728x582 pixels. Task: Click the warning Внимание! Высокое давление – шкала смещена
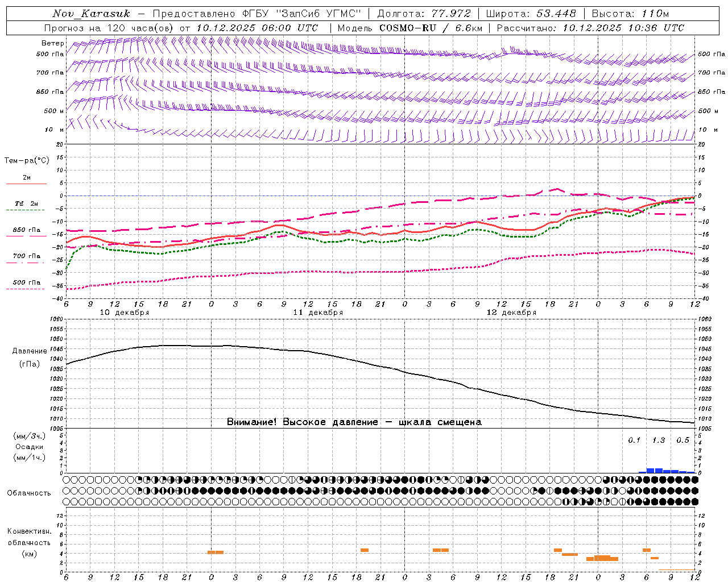coord(354,422)
